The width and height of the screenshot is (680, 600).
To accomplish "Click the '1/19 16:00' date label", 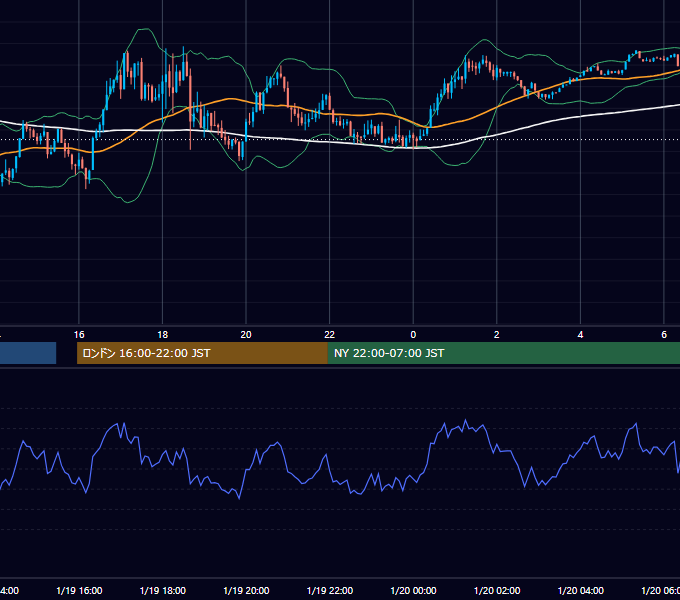I will point(79,590).
